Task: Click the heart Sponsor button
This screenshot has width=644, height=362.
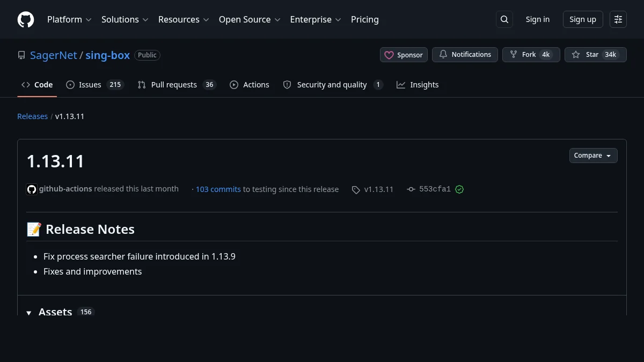Action: 404,55
